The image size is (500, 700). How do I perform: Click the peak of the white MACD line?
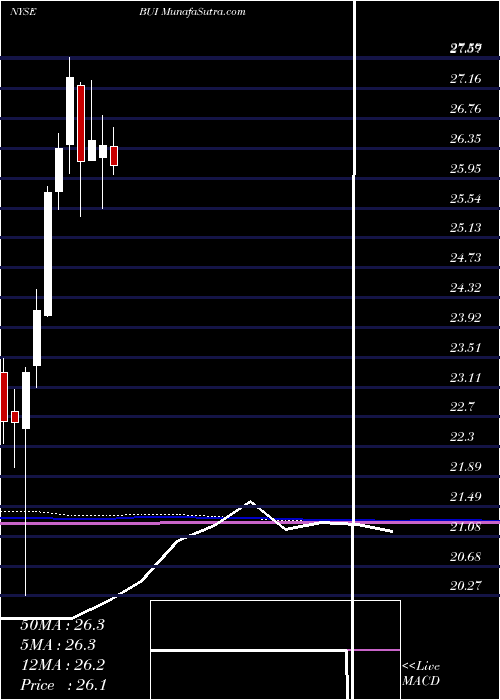[x=250, y=501]
